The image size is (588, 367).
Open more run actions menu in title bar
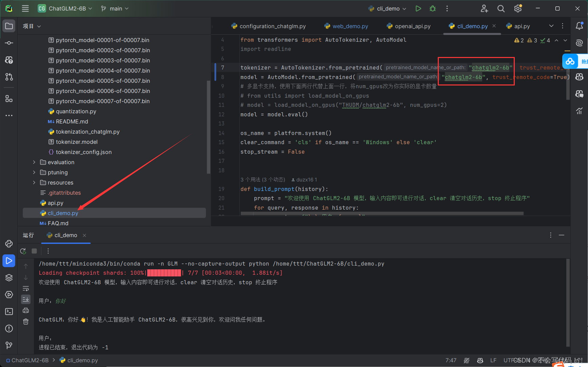[447, 8]
